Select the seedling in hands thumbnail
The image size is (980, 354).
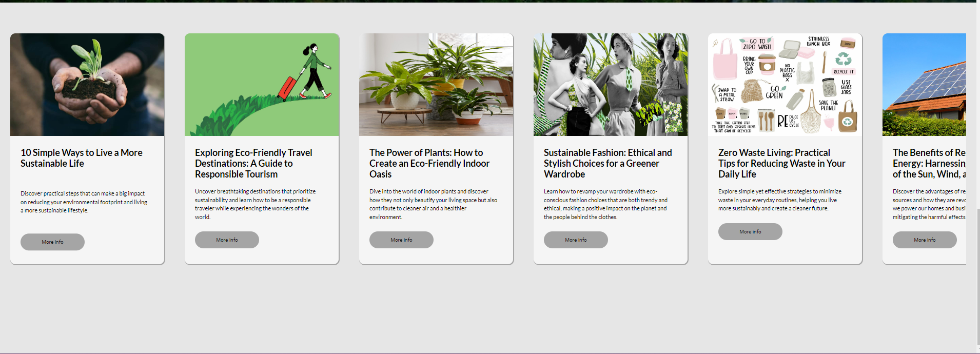87,85
